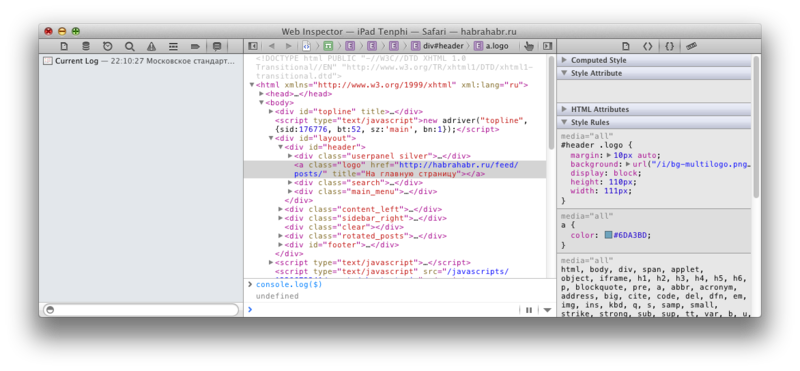The image size is (800, 371).
Task: Collapse the Style Rules section
Action: coord(564,122)
